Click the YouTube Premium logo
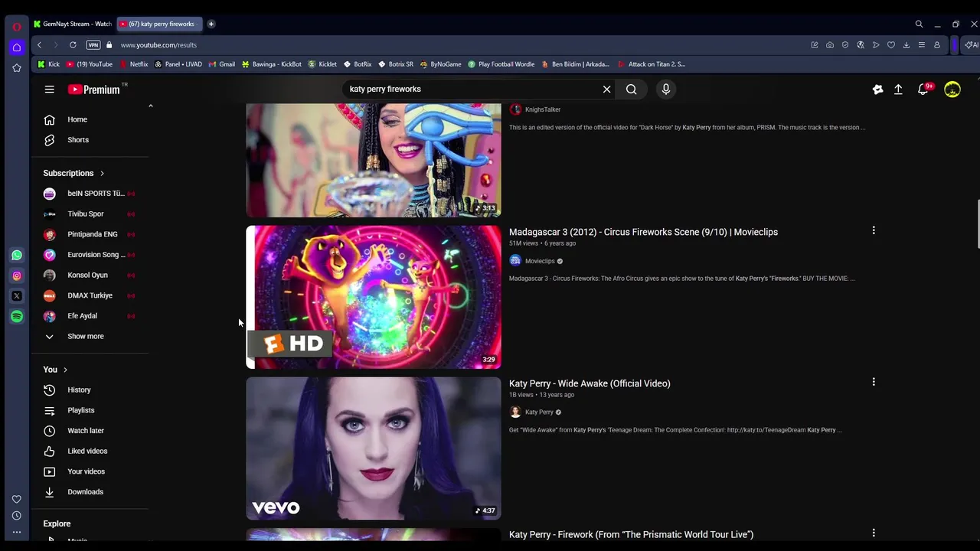Screen dimensions: 980x551 [93, 90]
